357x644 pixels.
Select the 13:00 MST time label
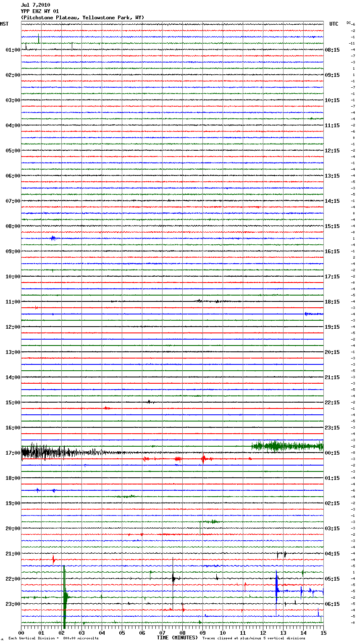tap(13, 352)
